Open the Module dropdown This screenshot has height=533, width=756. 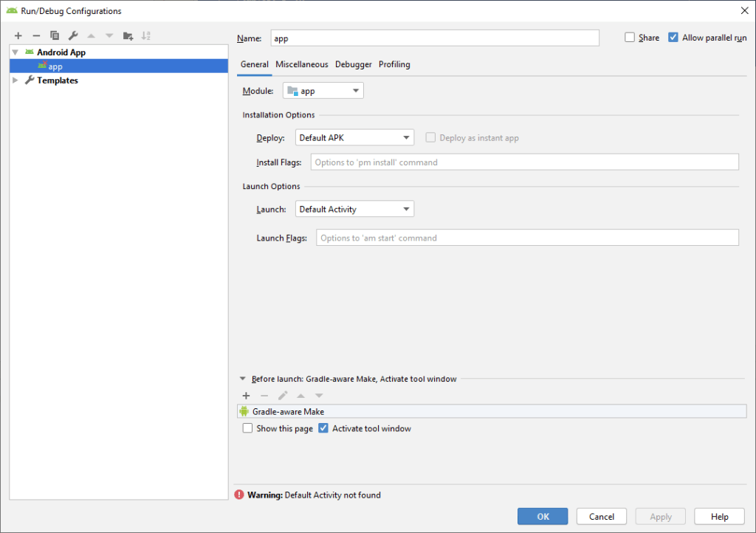pos(323,91)
